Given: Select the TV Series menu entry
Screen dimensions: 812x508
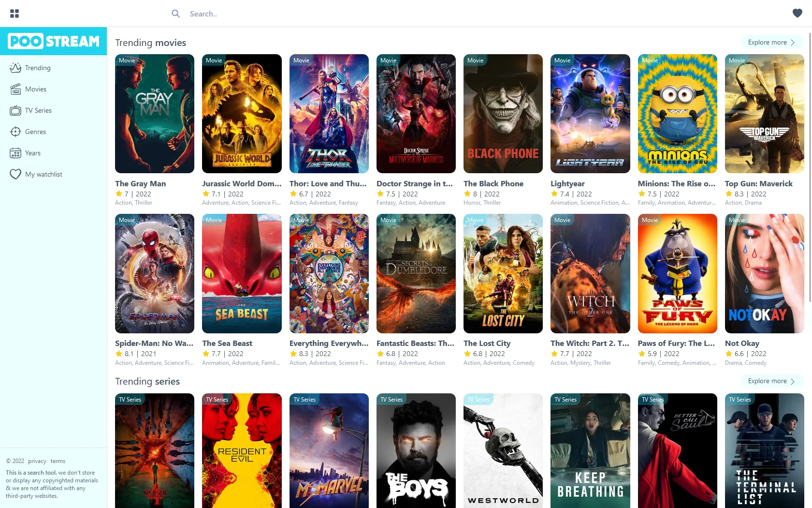Looking at the screenshot, I should point(39,110).
